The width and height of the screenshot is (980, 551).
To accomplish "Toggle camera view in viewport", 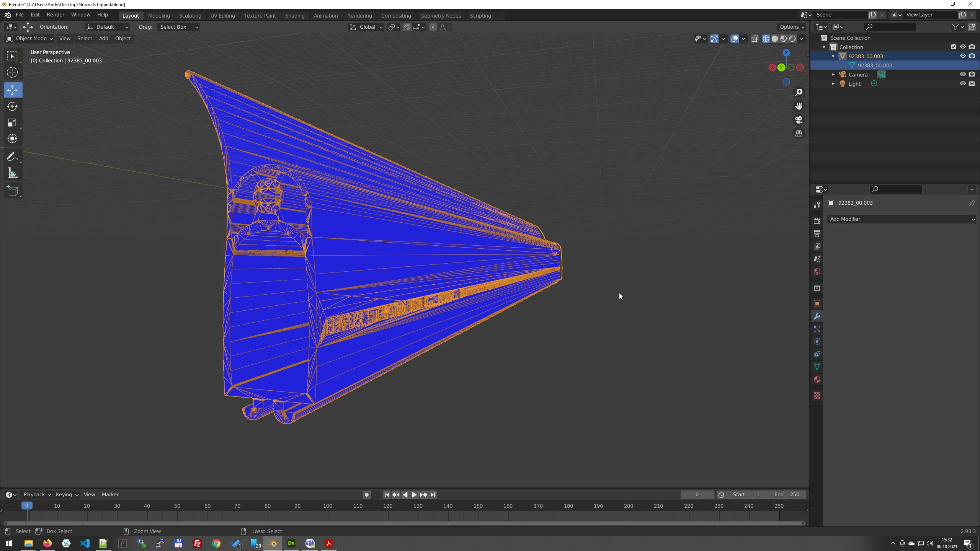I will 799,120.
